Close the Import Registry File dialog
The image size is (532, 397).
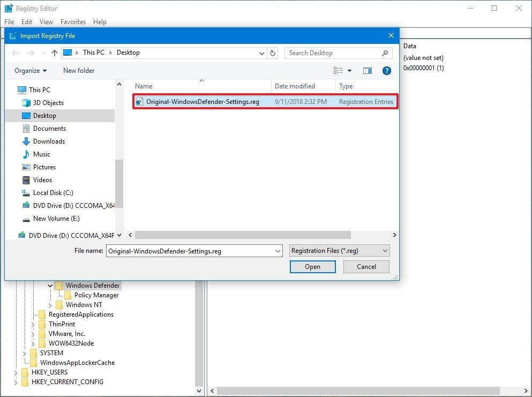[391, 35]
